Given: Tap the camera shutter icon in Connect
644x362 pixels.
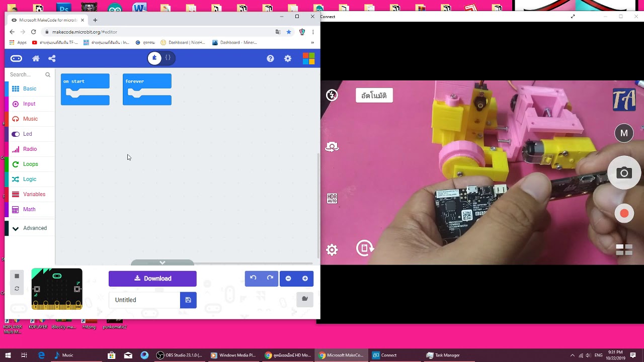Looking at the screenshot, I should [x=624, y=173].
